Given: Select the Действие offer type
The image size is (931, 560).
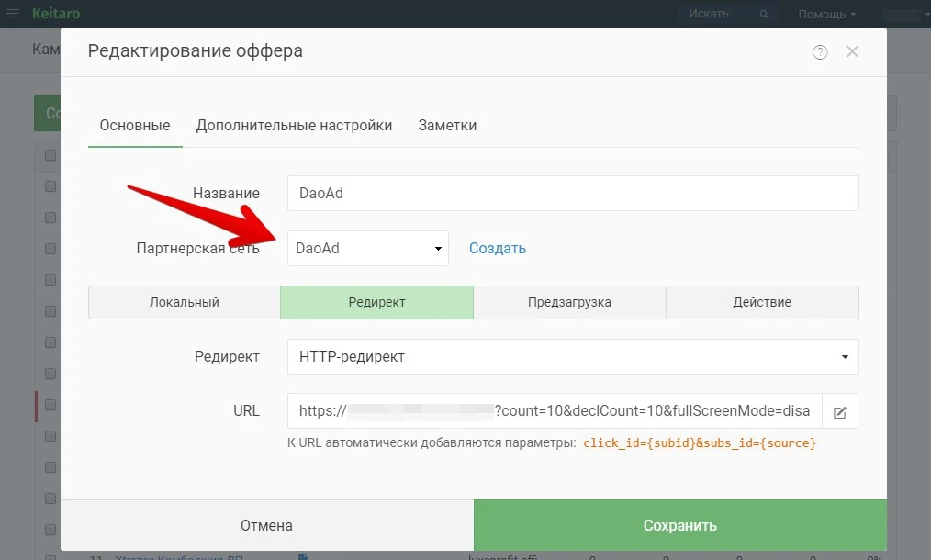Looking at the screenshot, I should coord(762,302).
